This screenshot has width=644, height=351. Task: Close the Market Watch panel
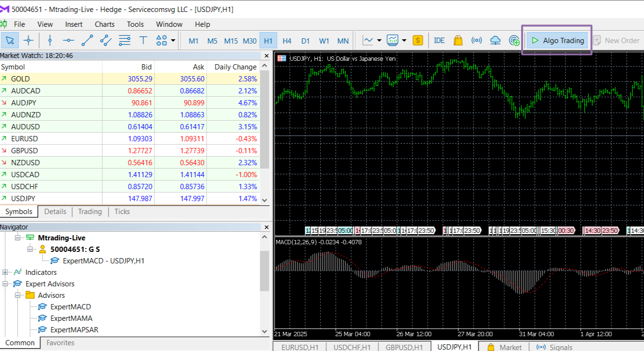pyautogui.click(x=266, y=56)
